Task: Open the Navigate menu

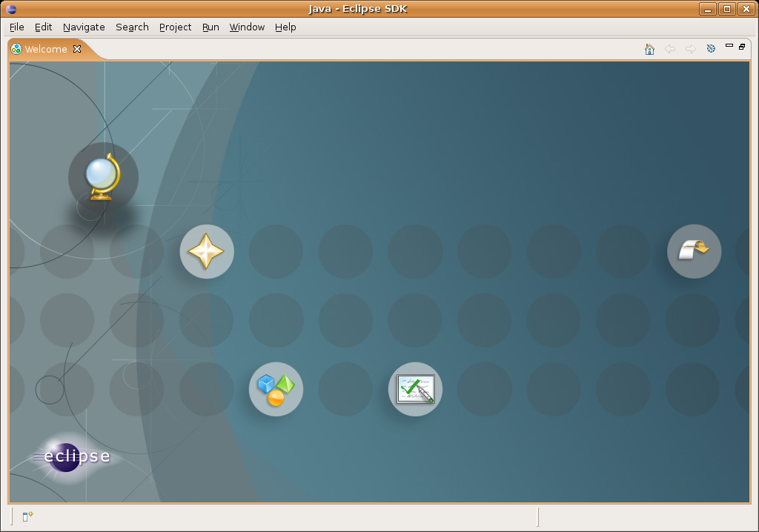Action: point(84,27)
